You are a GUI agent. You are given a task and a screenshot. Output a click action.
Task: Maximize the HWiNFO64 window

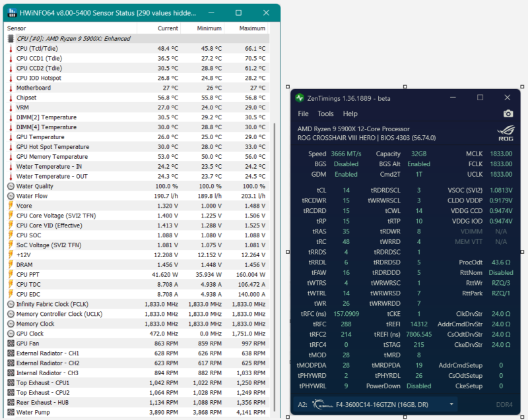pyautogui.click(x=238, y=13)
